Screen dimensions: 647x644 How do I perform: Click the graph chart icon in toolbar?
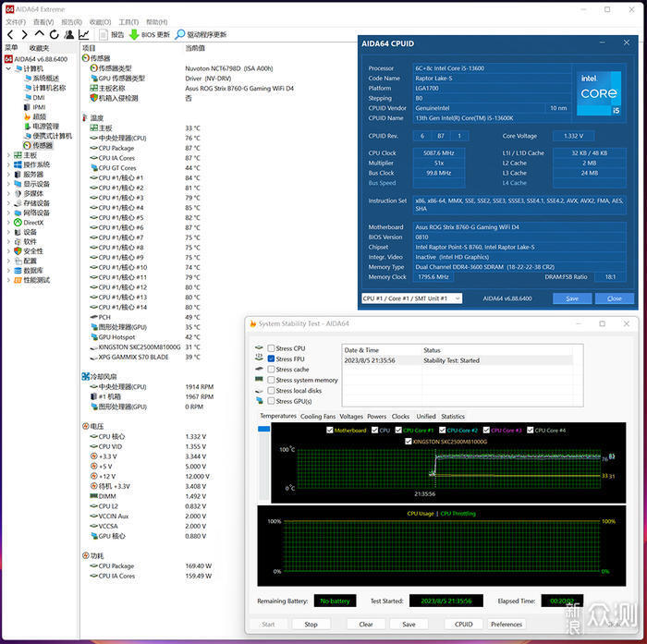84,35
